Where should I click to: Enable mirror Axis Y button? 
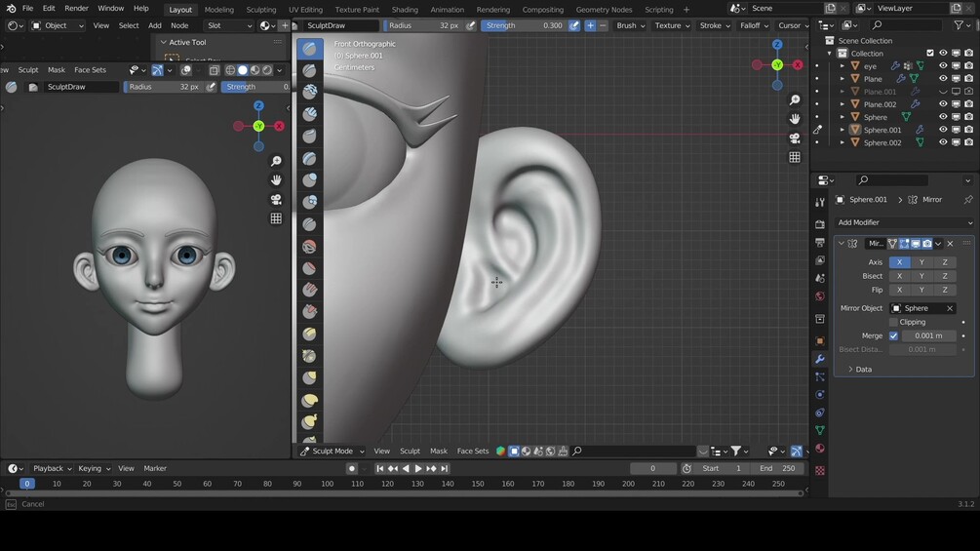[x=921, y=262]
